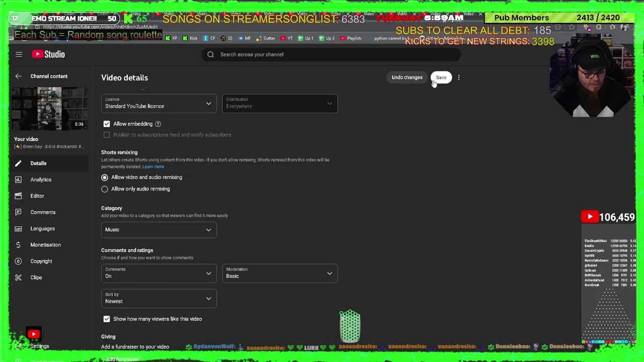Image resolution: width=644 pixels, height=362 pixels.
Task: Open the Analytics section
Action: point(41,179)
